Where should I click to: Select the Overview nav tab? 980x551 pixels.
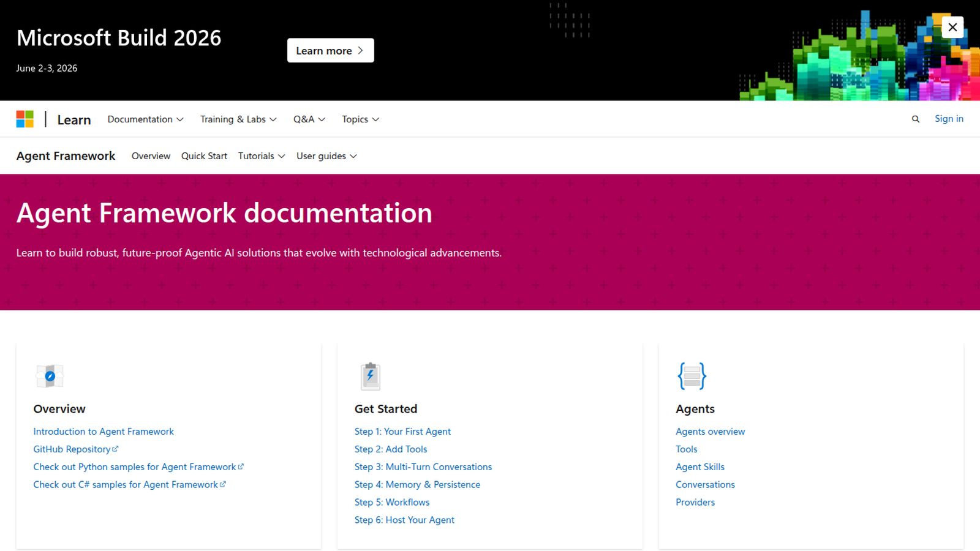(x=151, y=156)
